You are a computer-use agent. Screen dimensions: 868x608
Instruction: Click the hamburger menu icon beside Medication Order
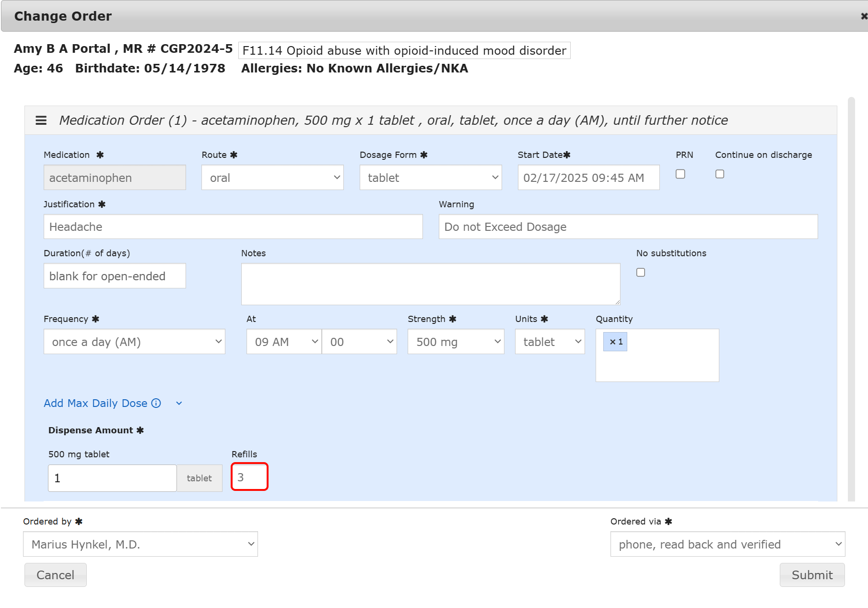point(41,120)
